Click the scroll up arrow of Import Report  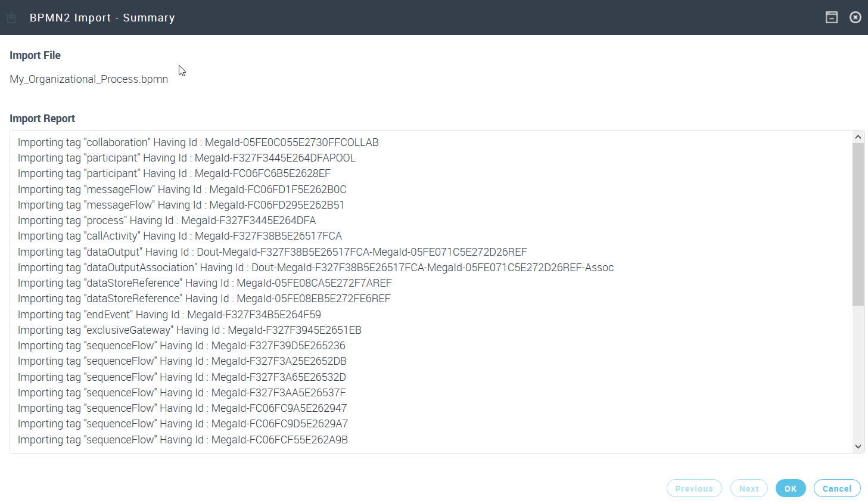tap(858, 137)
